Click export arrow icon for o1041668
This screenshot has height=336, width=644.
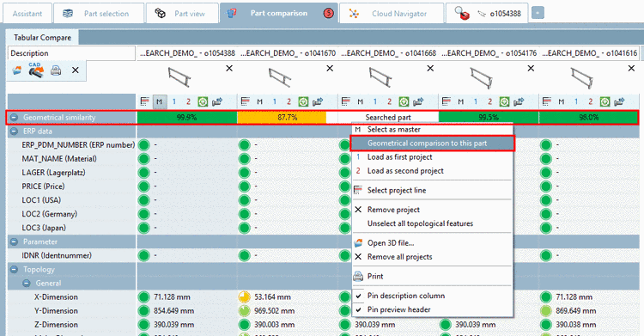coord(418,101)
